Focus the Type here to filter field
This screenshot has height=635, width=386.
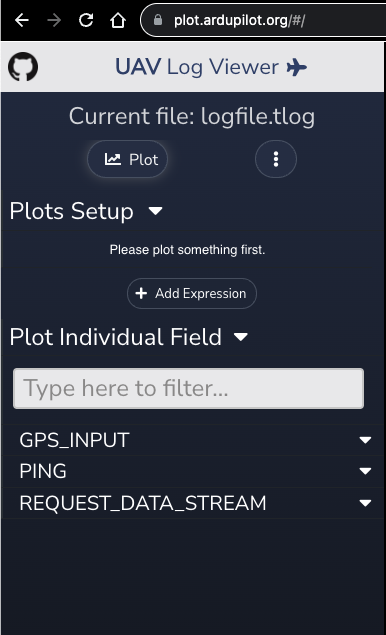click(188, 388)
